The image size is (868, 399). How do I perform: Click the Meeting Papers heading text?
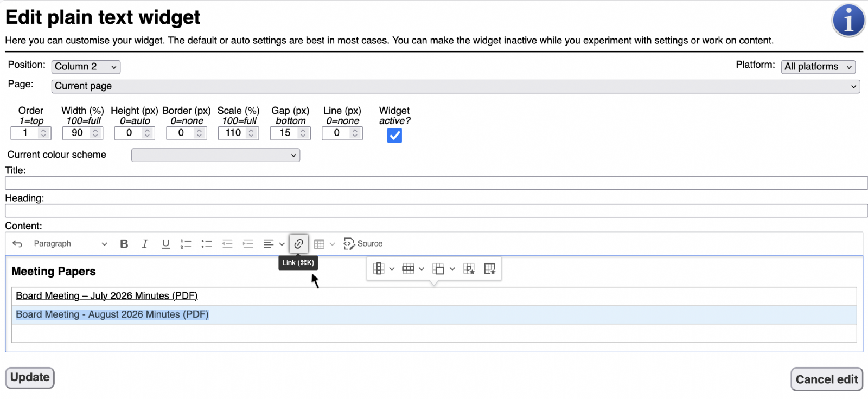(x=54, y=272)
